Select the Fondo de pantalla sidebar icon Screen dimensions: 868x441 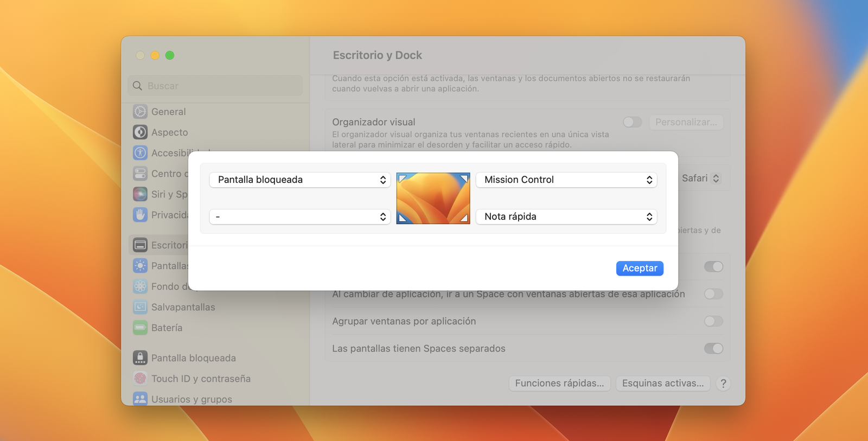pos(140,286)
